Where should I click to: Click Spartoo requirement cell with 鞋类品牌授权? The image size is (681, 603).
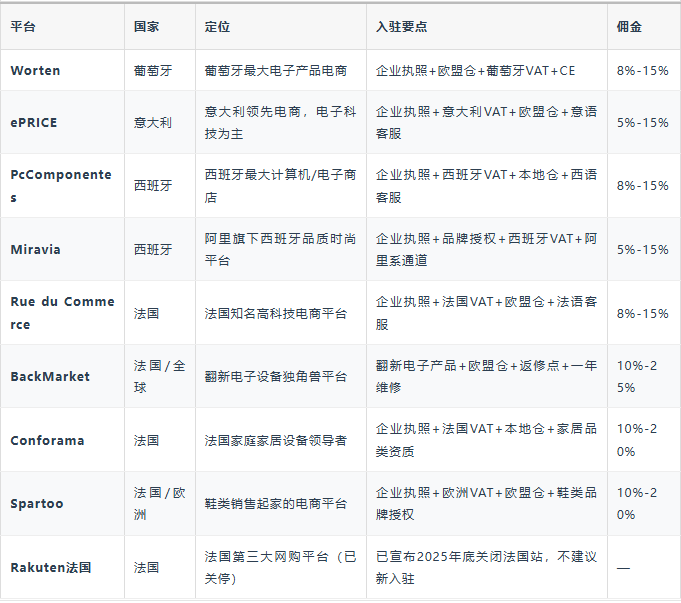pyautogui.click(x=486, y=504)
